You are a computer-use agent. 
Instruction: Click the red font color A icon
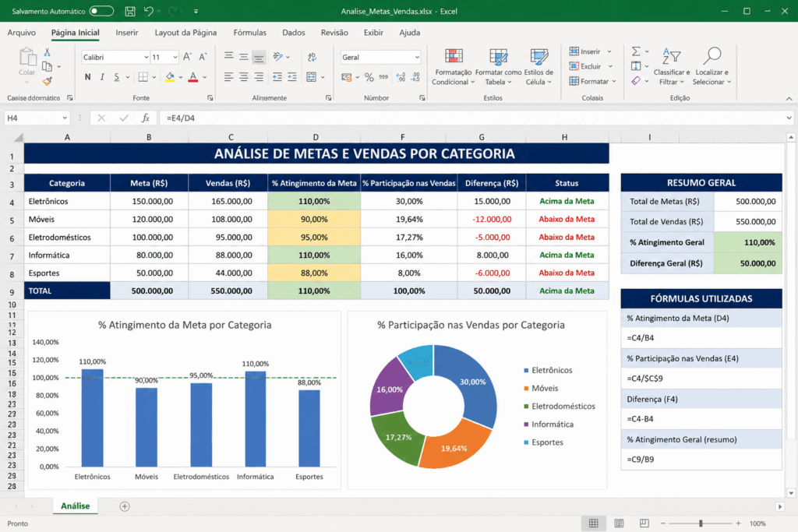point(193,77)
